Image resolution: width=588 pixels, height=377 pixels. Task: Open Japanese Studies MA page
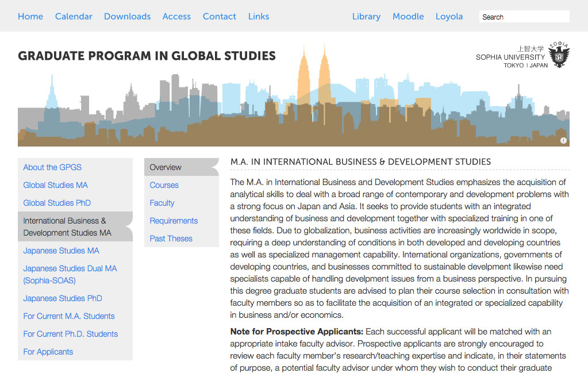point(61,251)
